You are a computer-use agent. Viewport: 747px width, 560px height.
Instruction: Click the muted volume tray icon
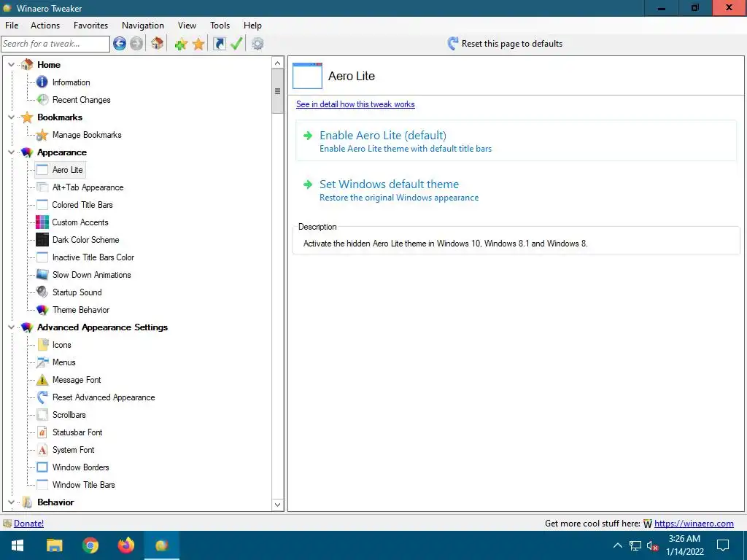click(652, 545)
